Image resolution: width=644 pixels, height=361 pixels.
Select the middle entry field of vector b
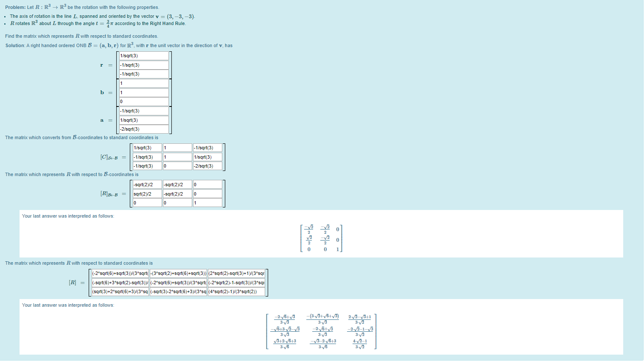point(144,92)
